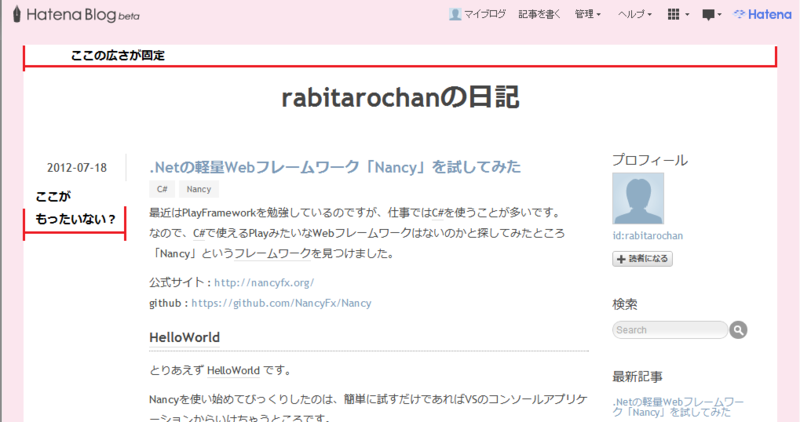Image resolution: width=800 pixels, height=422 pixels.
Task: Click the magnifier search button
Action: [x=738, y=330]
